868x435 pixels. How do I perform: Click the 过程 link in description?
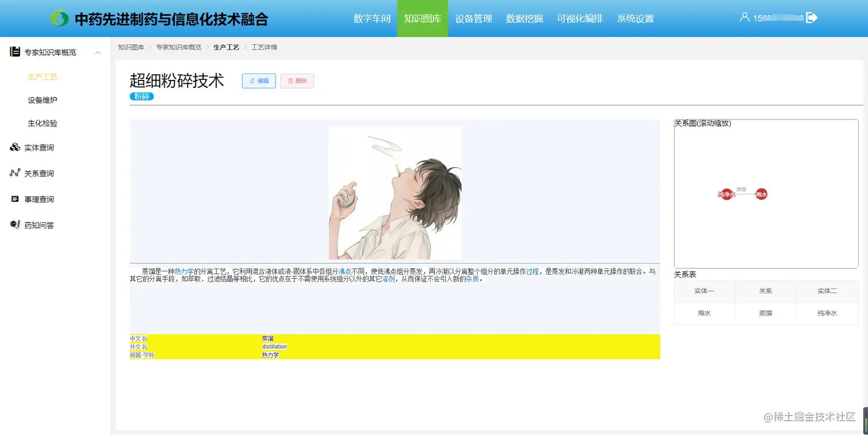532,271
